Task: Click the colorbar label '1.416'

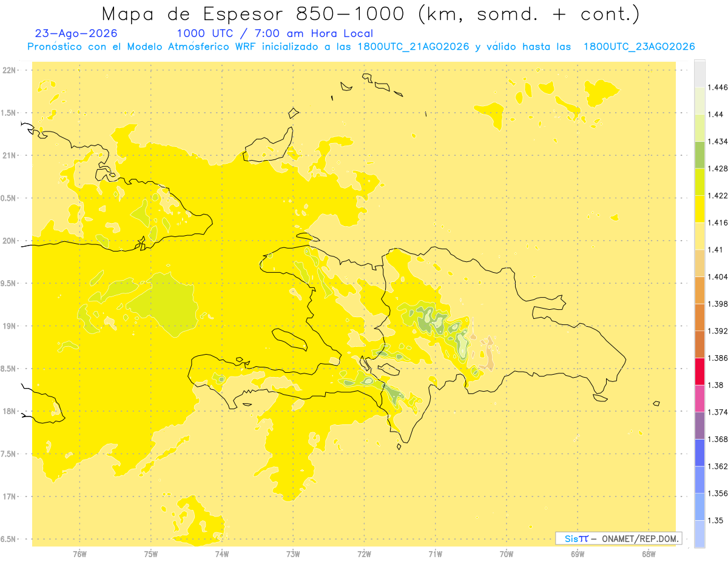Action: point(718,222)
